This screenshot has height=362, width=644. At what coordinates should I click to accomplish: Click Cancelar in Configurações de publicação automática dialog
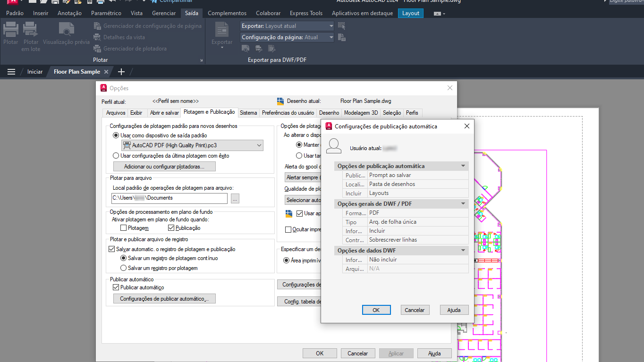[415, 310]
